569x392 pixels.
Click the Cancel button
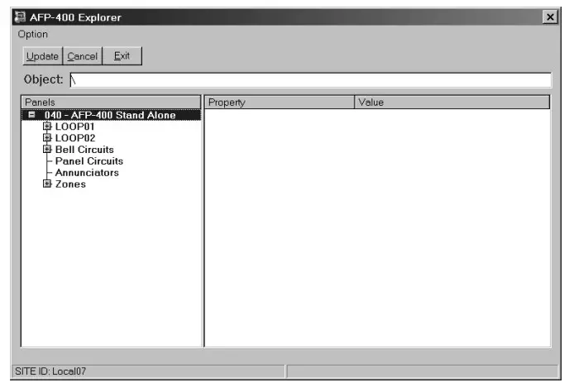coord(83,56)
